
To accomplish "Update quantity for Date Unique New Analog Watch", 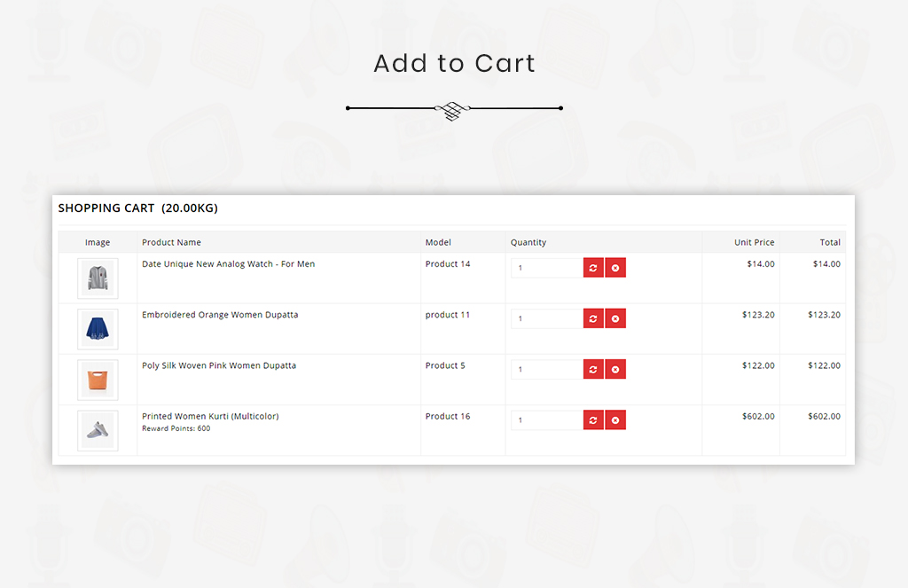I will point(593,268).
